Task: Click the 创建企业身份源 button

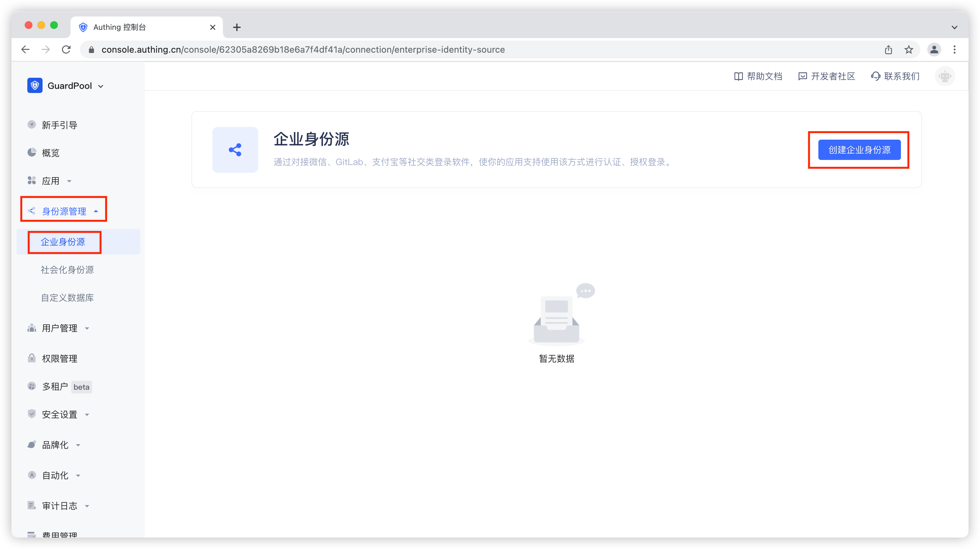Action: coord(859,150)
